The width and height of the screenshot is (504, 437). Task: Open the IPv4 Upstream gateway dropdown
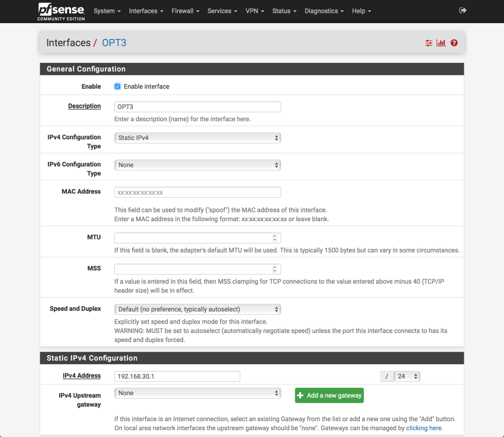click(197, 393)
